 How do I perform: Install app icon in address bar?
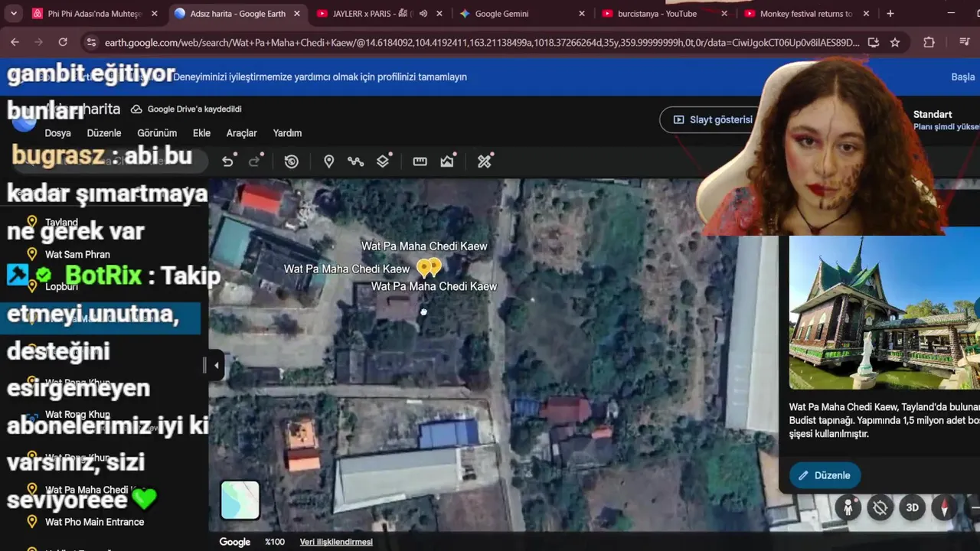[x=874, y=42]
